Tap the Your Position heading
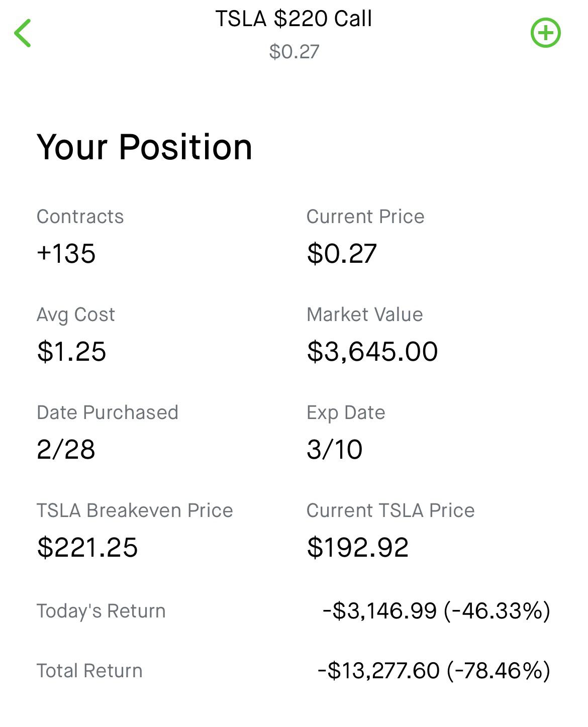This screenshot has width=588, height=727. coord(145,147)
